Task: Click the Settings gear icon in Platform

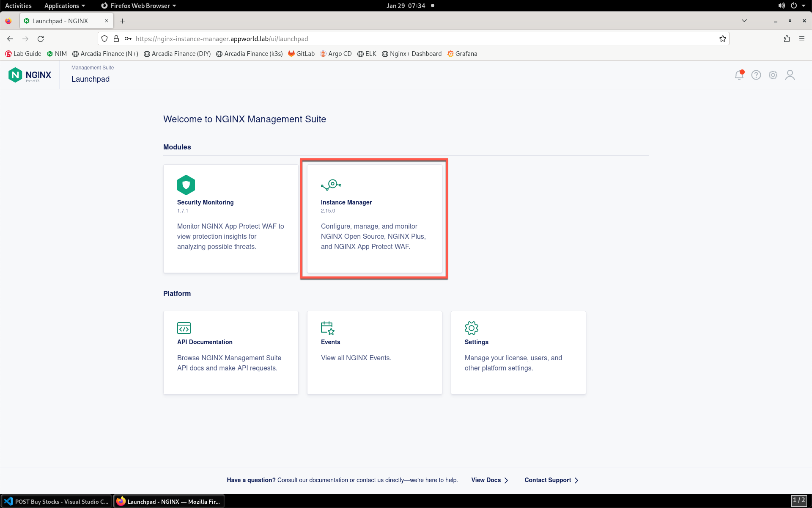Action: pyautogui.click(x=472, y=328)
